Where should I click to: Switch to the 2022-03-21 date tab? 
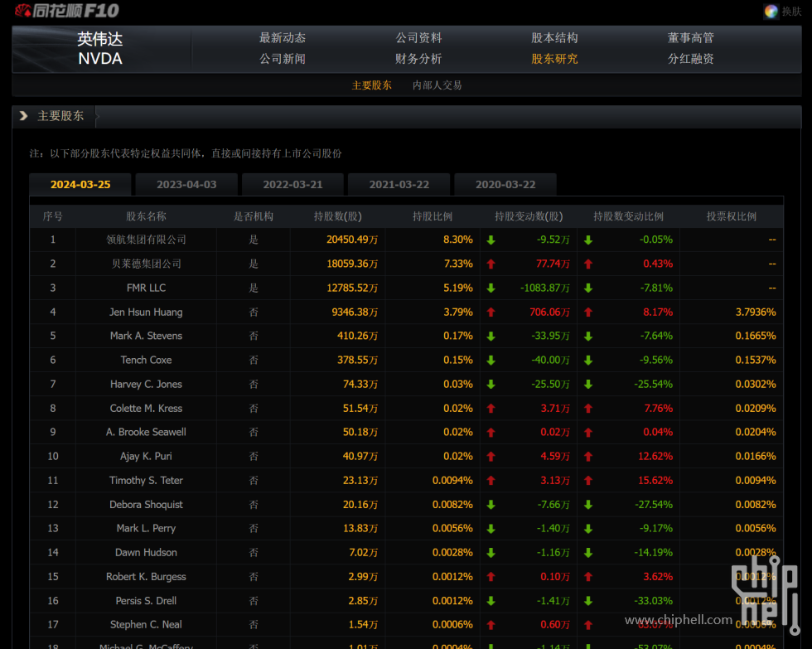tap(292, 184)
